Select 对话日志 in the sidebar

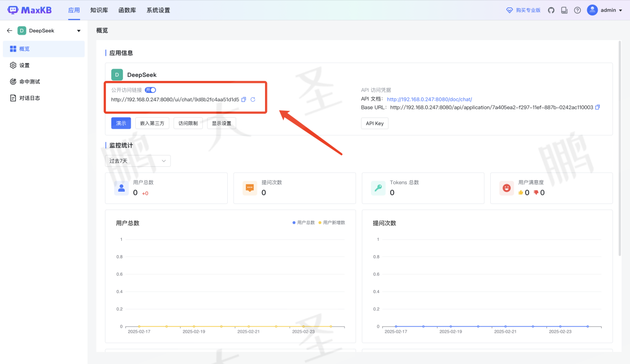44,98
